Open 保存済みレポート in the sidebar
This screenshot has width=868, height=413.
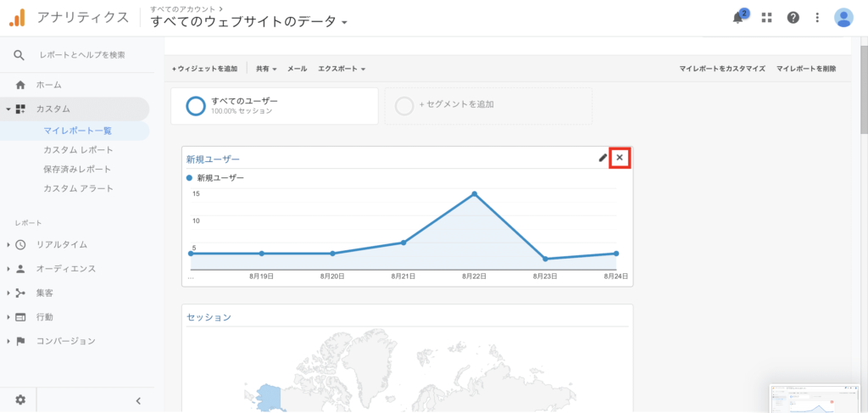[77, 169]
